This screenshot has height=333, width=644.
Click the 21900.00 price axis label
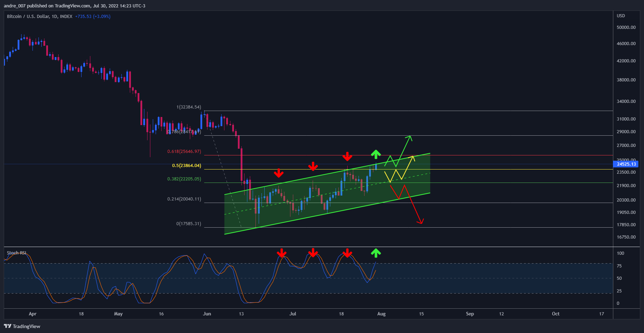point(626,186)
